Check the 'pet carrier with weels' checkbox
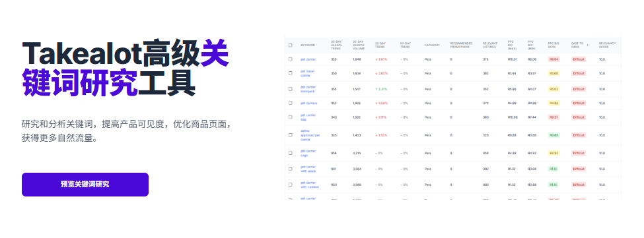The width and height of the screenshot is (644, 238). 291,169
